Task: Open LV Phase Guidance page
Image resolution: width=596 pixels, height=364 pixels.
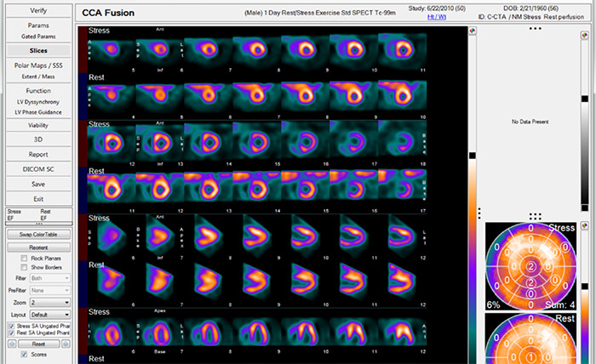Action: (x=39, y=112)
